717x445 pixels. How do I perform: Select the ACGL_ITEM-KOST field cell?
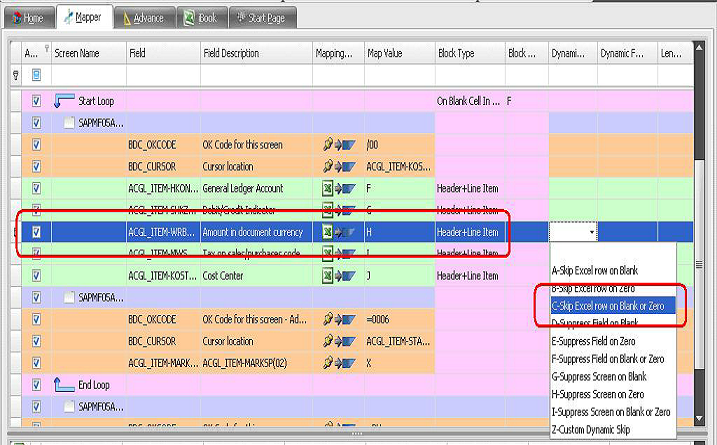163,276
